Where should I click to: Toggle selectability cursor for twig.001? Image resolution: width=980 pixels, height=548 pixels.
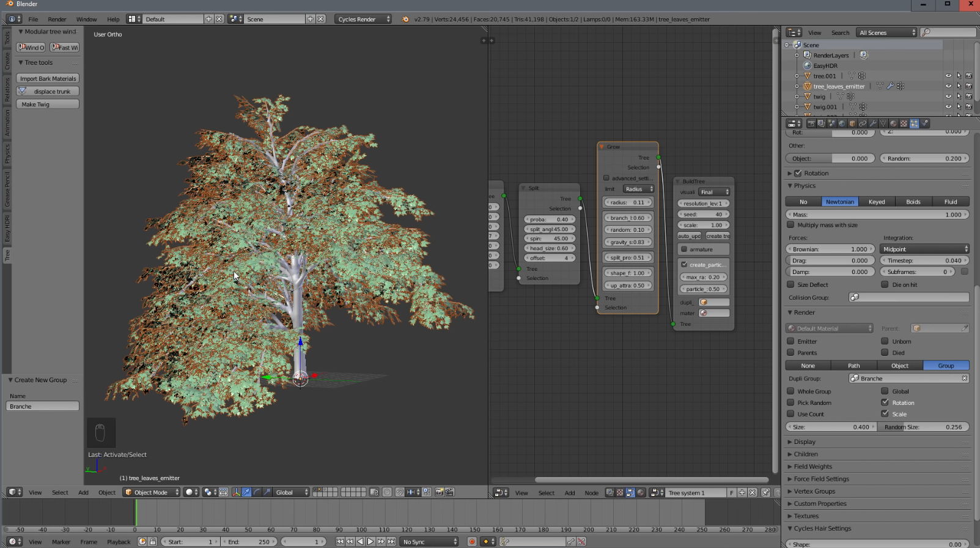click(x=959, y=106)
